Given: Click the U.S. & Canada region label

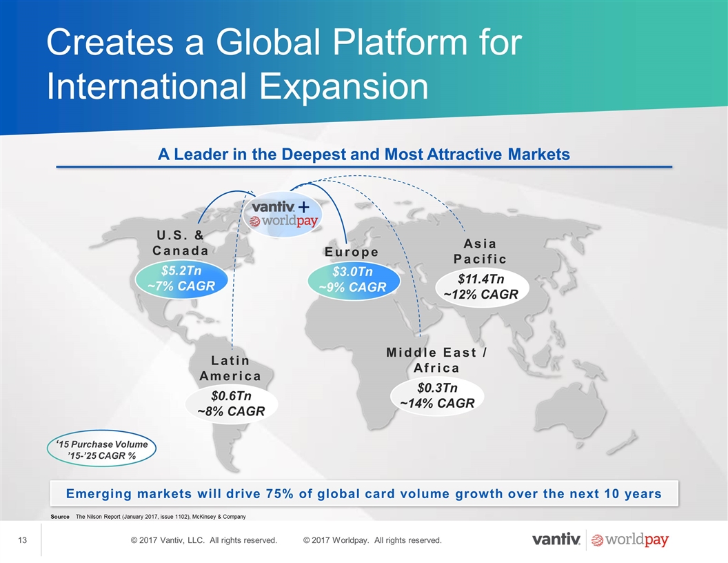Looking at the screenshot, I should (180, 243).
